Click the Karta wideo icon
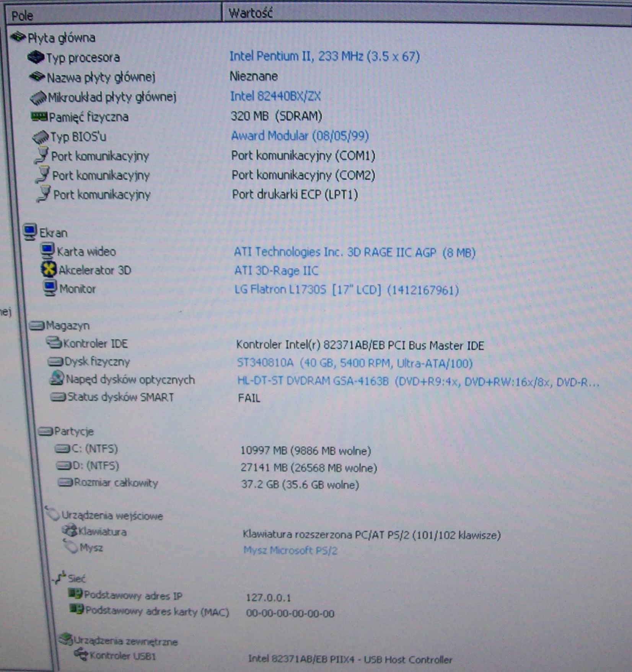 point(47,251)
